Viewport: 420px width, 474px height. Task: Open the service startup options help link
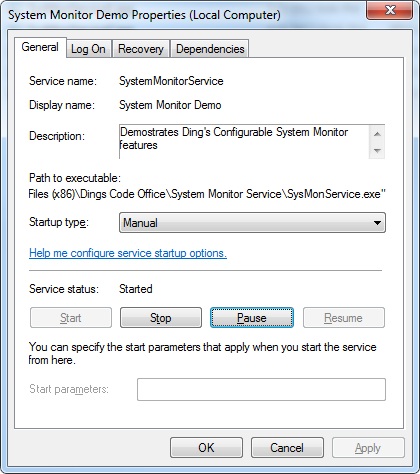tap(128, 253)
